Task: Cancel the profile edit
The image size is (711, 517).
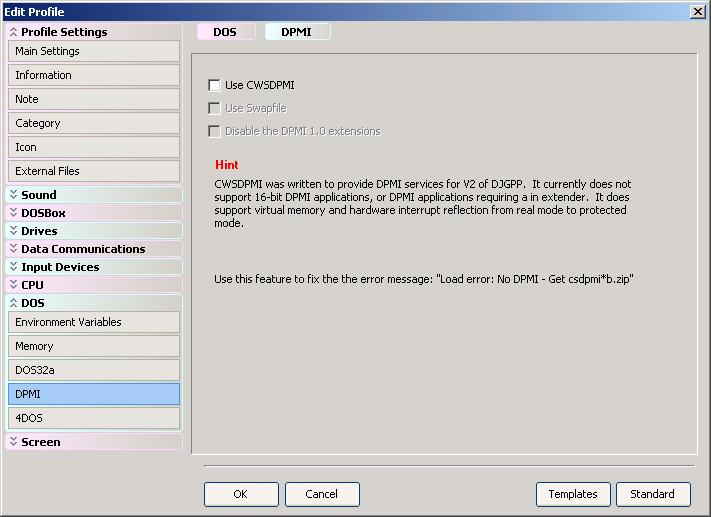Action: point(322,494)
